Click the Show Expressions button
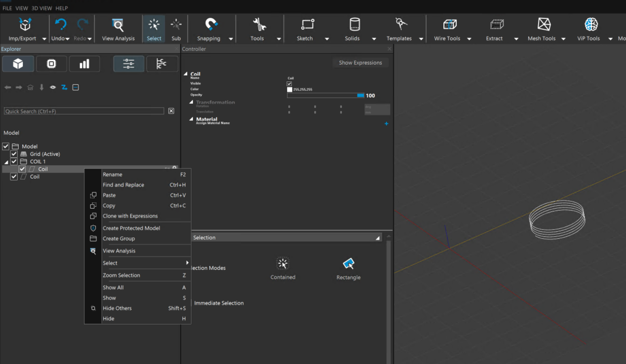 tap(360, 63)
